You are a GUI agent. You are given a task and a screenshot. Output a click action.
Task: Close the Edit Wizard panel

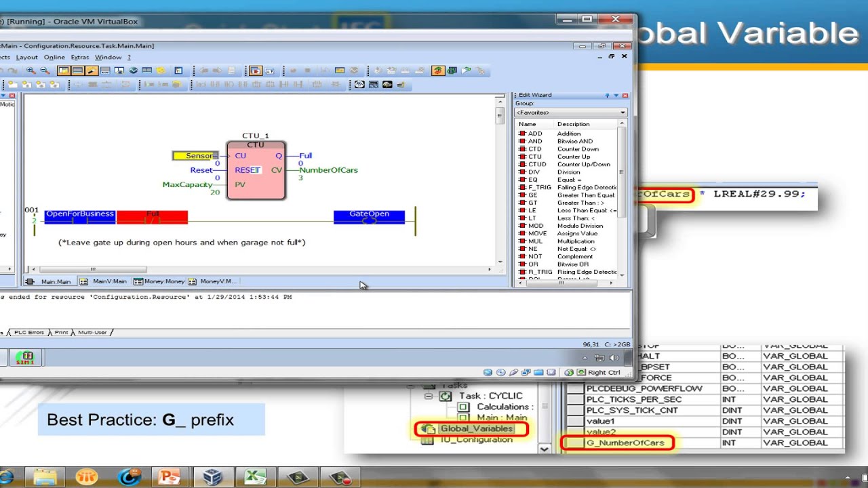tap(625, 96)
